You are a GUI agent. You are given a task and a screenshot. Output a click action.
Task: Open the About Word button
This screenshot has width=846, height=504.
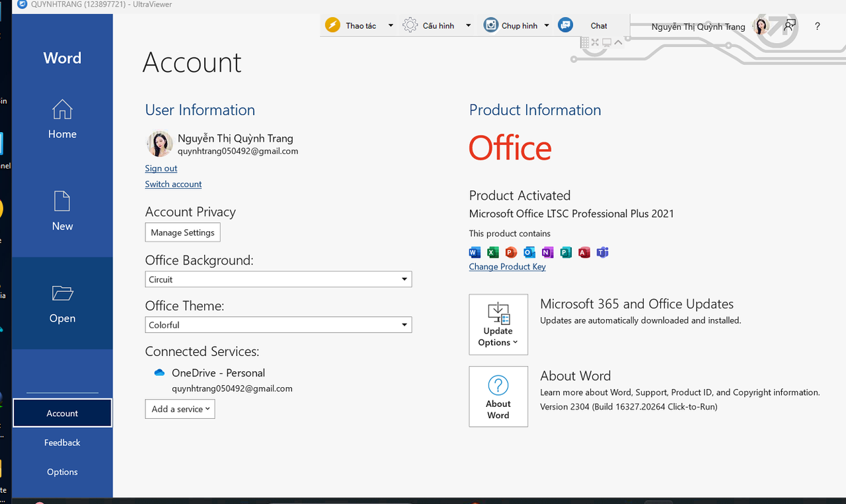(x=498, y=397)
